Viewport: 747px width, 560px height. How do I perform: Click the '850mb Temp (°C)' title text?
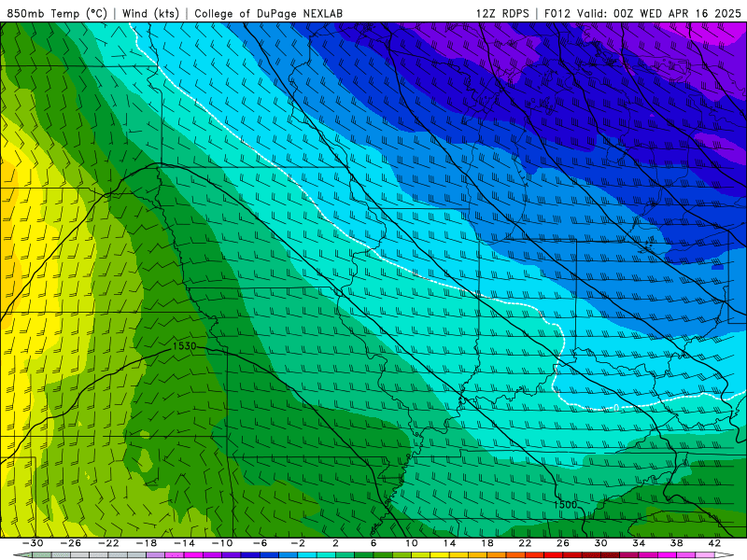57,13
